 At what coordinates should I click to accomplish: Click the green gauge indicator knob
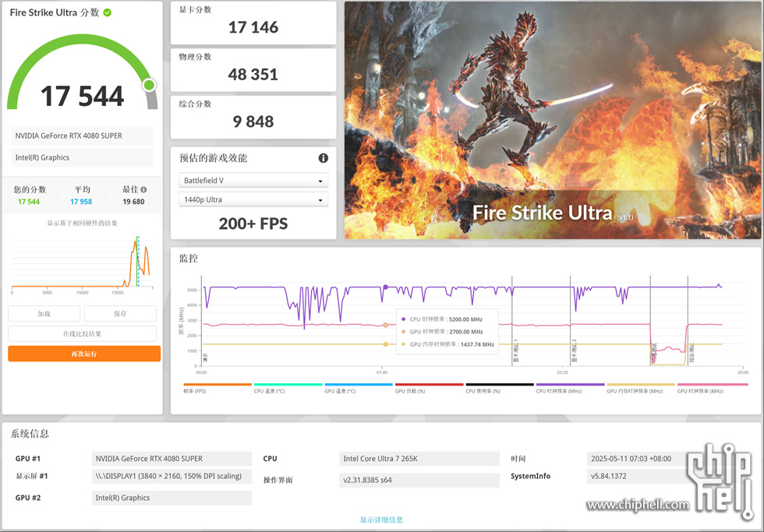click(x=149, y=85)
